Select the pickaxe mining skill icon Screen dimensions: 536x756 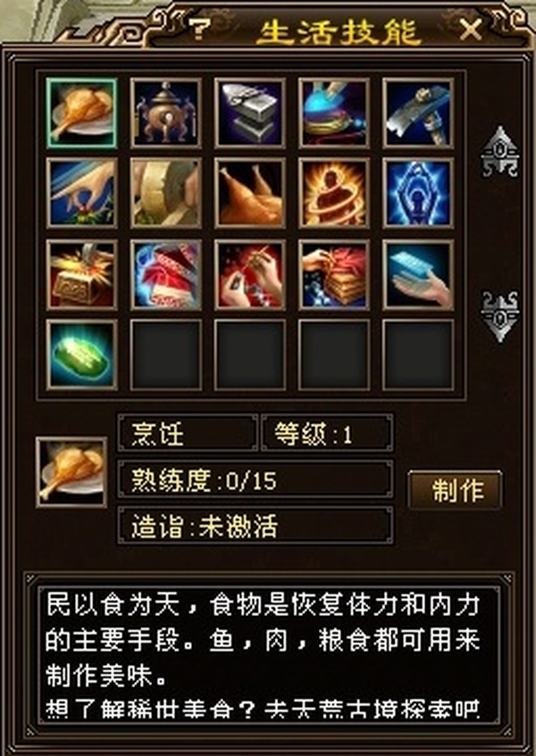click(x=418, y=113)
